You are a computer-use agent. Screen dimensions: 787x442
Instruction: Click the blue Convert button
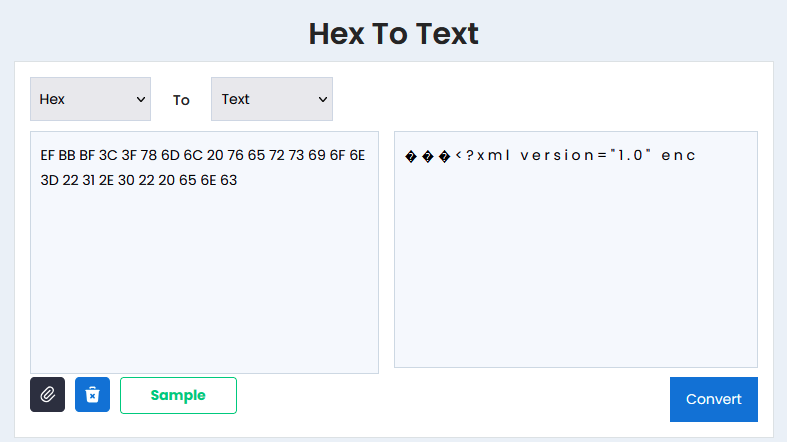tap(713, 399)
